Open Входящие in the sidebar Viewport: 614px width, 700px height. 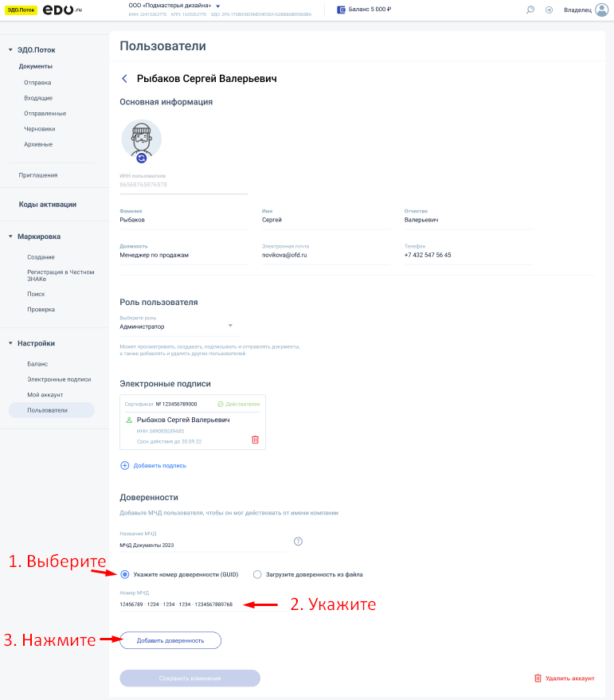[38, 98]
